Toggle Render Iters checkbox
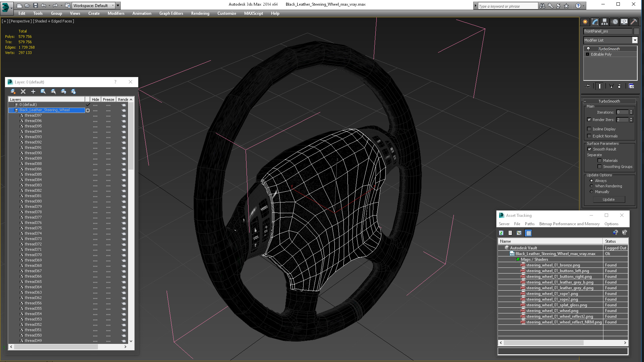The width and height of the screenshot is (644, 362). point(589,120)
